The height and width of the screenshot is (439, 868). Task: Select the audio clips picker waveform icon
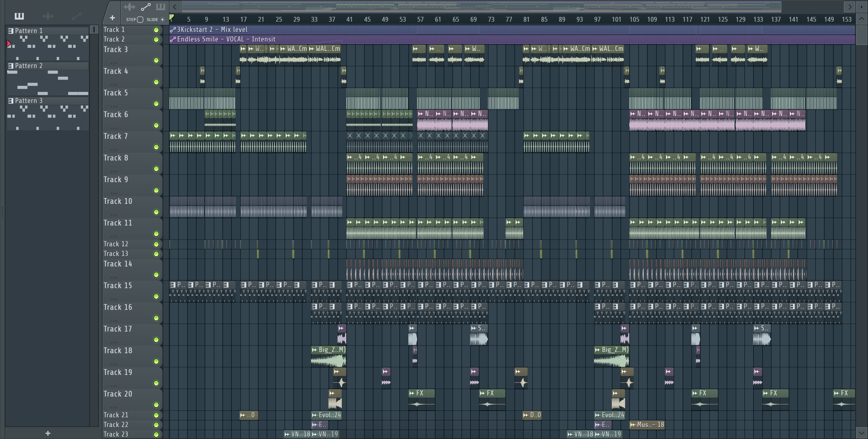[48, 16]
